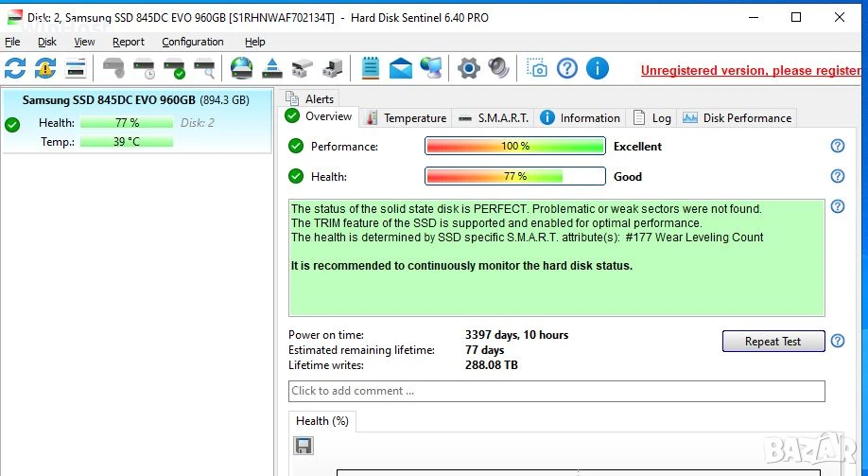868x476 pixels.
Task: Switch to the S.M.A.R.T. tab
Action: (x=494, y=118)
